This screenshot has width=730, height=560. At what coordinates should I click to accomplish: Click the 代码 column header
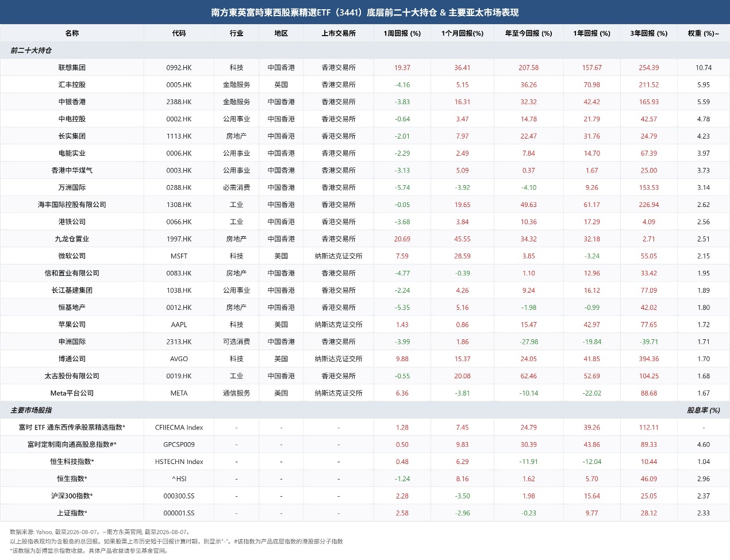pyautogui.click(x=179, y=33)
